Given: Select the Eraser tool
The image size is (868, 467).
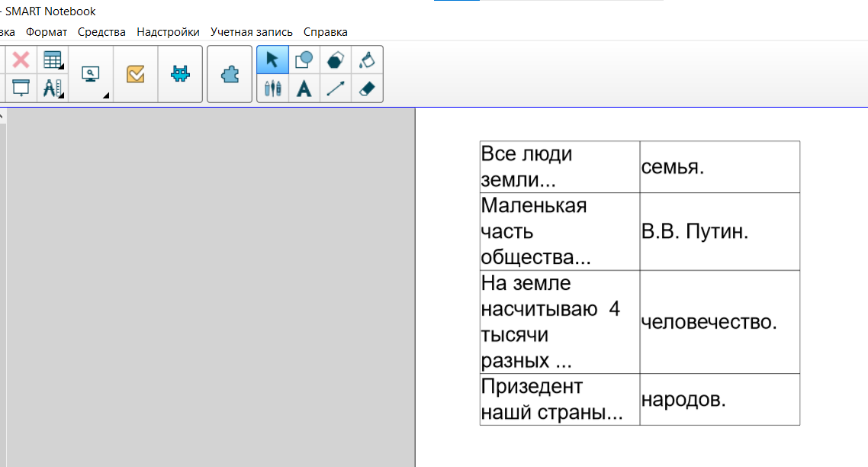Looking at the screenshot, I should click(367, 88).
